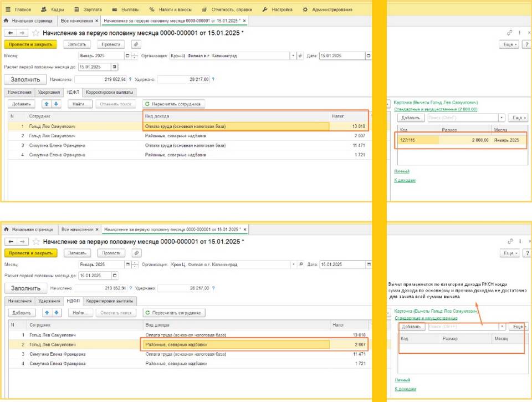
Task: Open the Кадры section
Action: point(52,9)
